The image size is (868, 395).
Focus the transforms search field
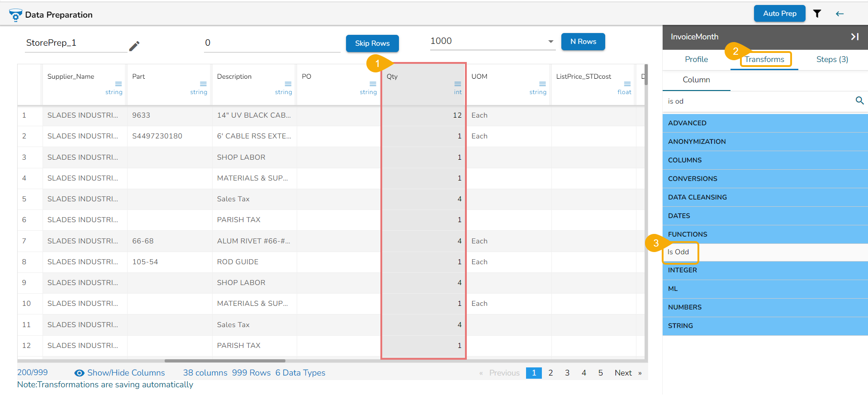pyautogui.click(x=759, y=101)
